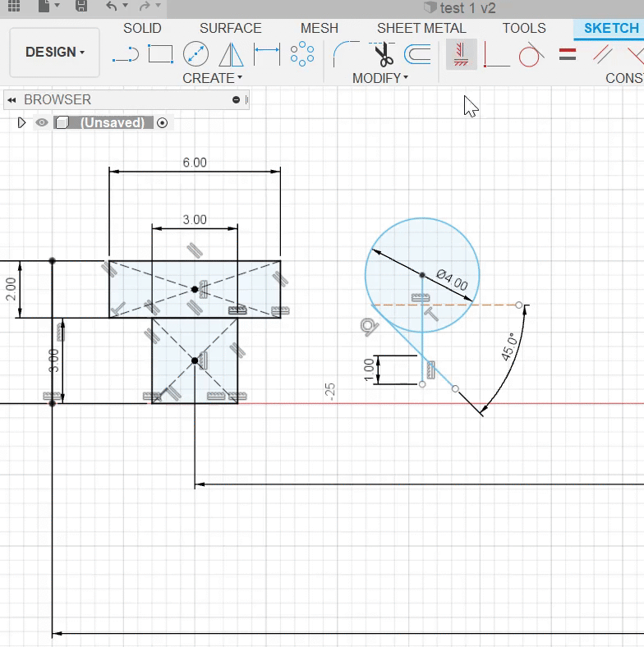
Task: Apply the Parallel constraint
Action: 603,54
